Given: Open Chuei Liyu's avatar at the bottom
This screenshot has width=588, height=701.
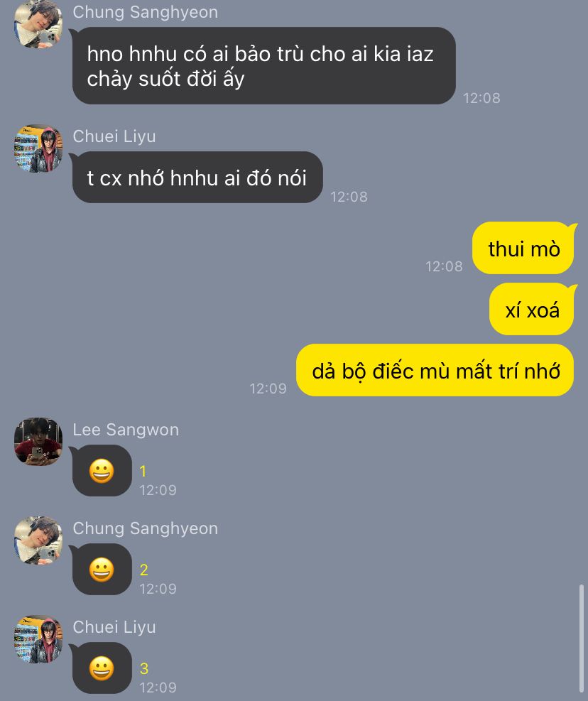Looking at the screenshot, I should point(38,639).
